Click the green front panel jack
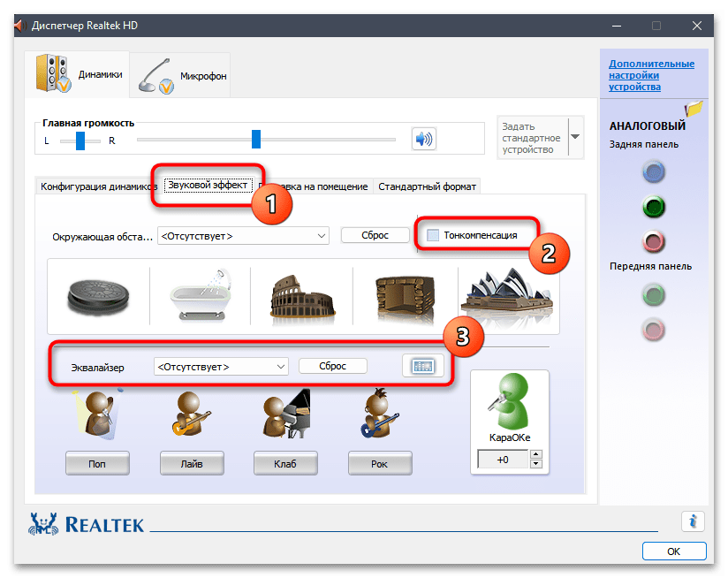The image size is (728, 578). pos(654,295)
